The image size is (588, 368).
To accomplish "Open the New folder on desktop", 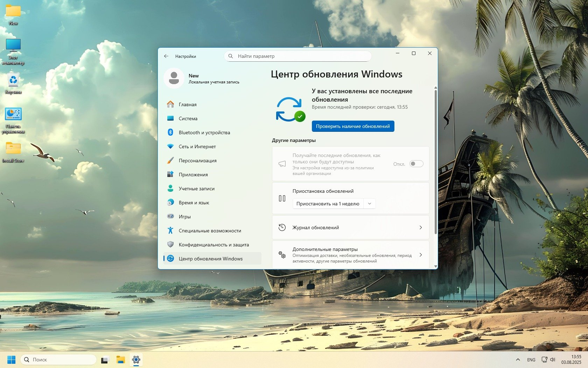I will coord(13,15).
